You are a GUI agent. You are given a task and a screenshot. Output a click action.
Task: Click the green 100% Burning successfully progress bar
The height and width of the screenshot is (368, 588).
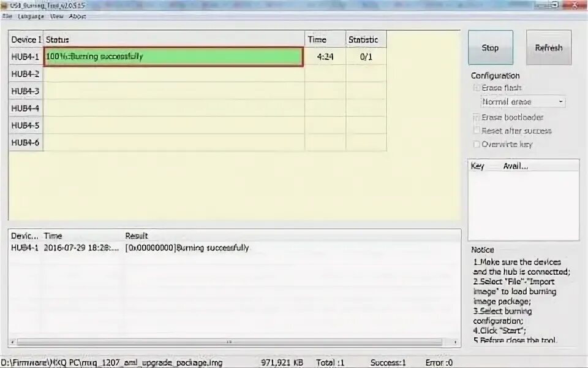173,56
